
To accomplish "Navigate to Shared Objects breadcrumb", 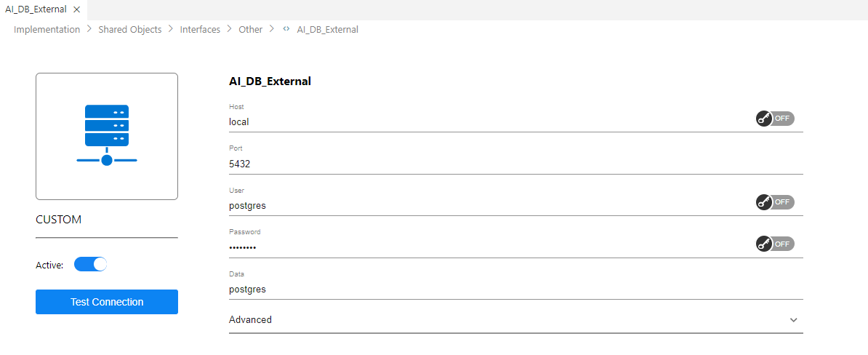I will pos(130,30).
